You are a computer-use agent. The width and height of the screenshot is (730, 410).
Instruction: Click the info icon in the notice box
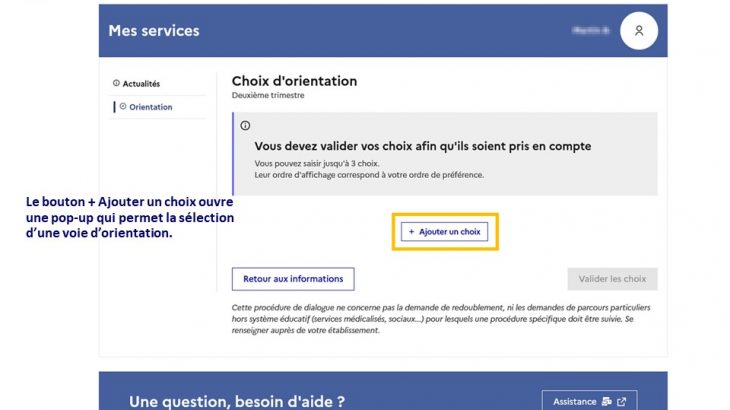[245, 126]
